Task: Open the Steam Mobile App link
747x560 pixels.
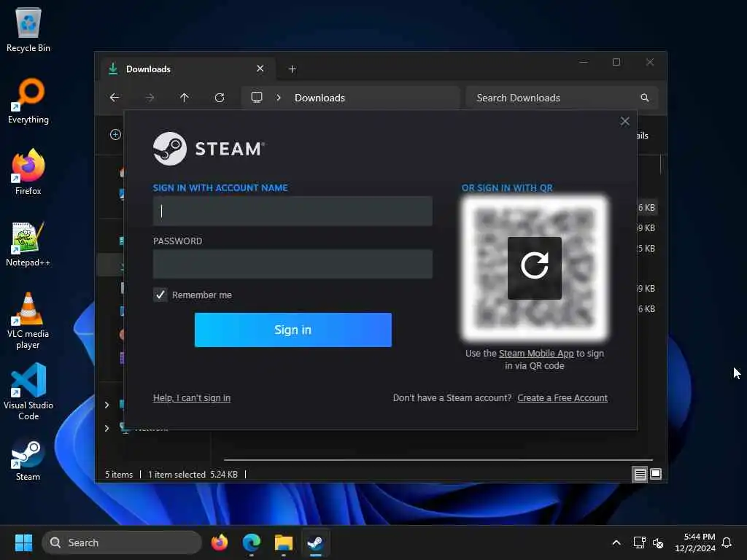Action: click(x=536, y=354)
